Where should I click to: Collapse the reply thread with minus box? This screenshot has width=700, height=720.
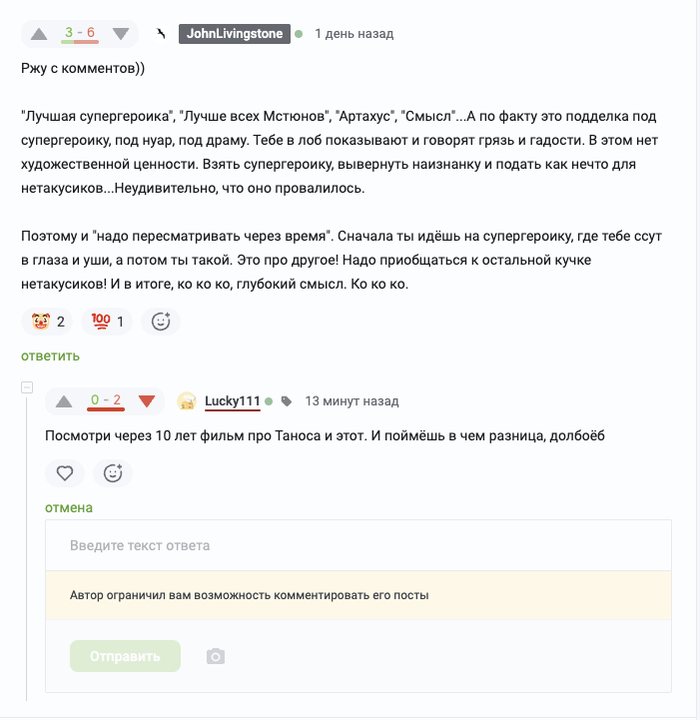point(28,387)
